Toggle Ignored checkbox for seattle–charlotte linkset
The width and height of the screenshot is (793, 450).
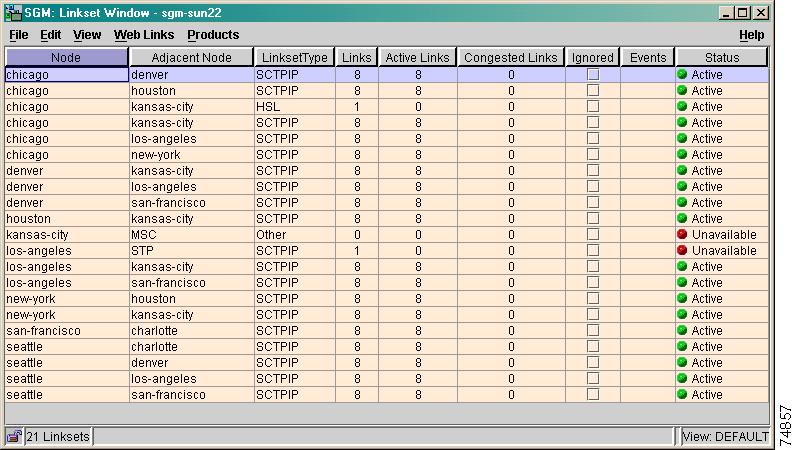(x=593, y=346)
